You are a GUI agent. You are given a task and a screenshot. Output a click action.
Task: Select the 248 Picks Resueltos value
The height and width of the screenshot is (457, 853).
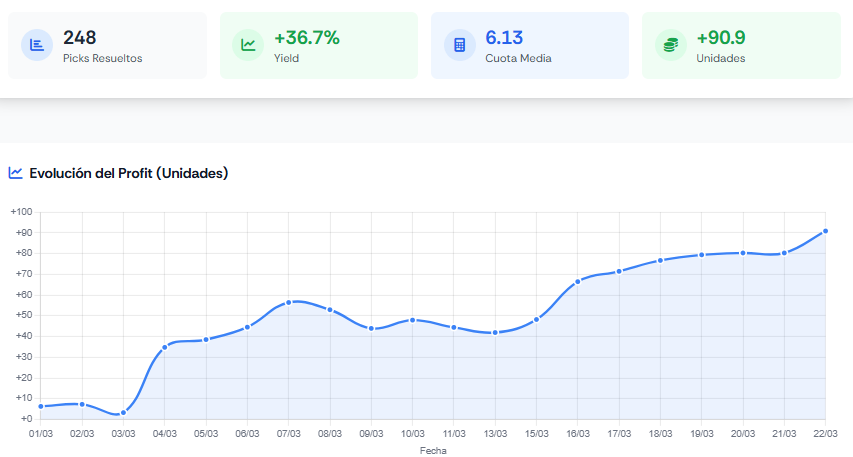[79, 38]
